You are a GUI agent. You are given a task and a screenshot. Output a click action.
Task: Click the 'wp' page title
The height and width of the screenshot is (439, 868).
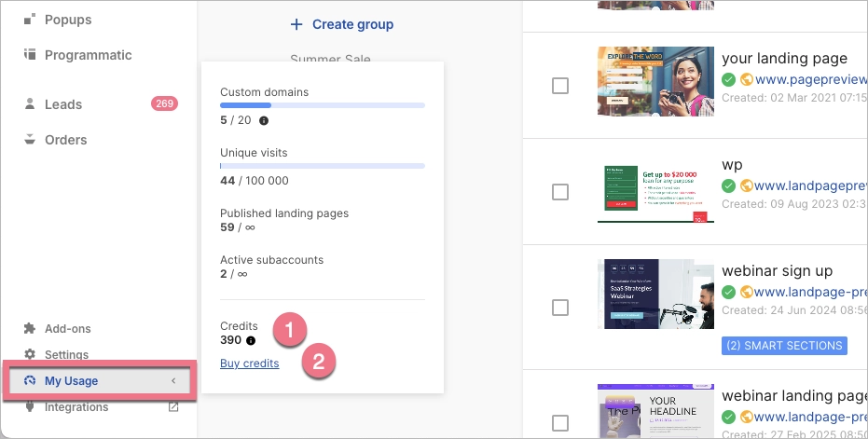click(732, 165)
